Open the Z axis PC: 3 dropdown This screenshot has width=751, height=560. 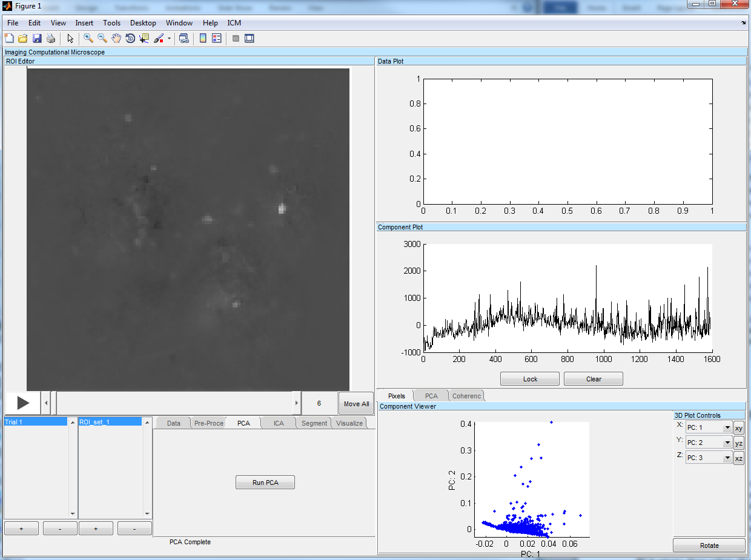pos(709,458)
